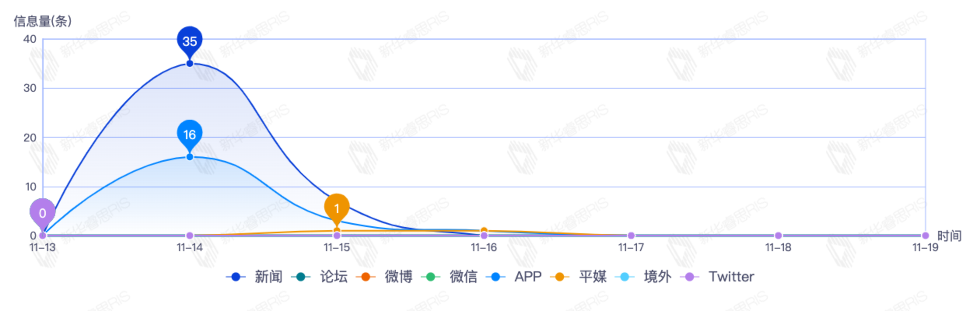Click the light blue 16 marker pin
This screenshot has width=980, height=311.
pyautogui.click(x=189, y=135)
